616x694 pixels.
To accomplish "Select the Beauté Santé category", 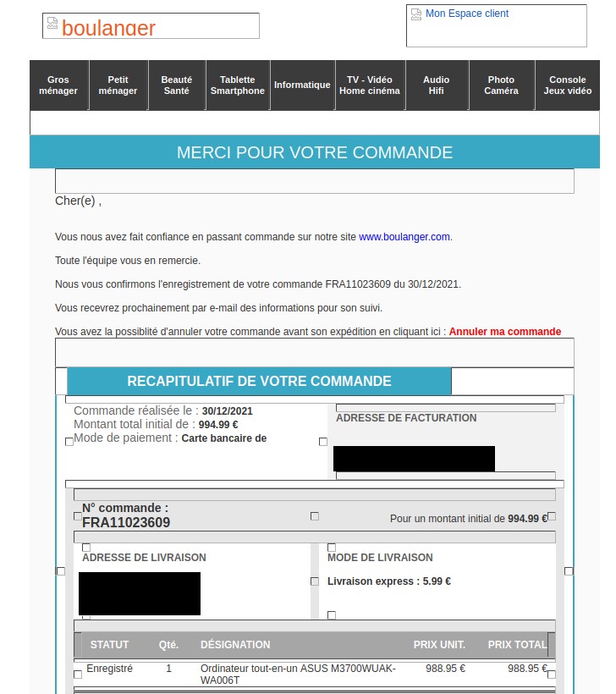I will 177,85.
